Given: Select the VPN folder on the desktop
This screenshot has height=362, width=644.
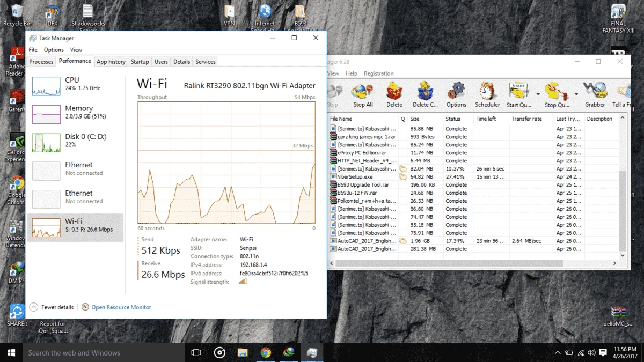Looking at the screenshot, I should [230, 15].
